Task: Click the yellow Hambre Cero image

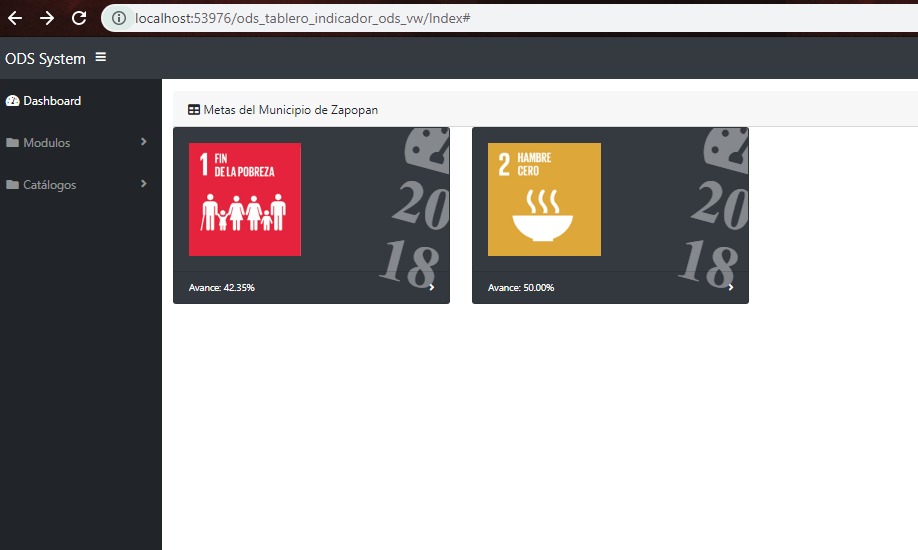Action: point(544,199)
